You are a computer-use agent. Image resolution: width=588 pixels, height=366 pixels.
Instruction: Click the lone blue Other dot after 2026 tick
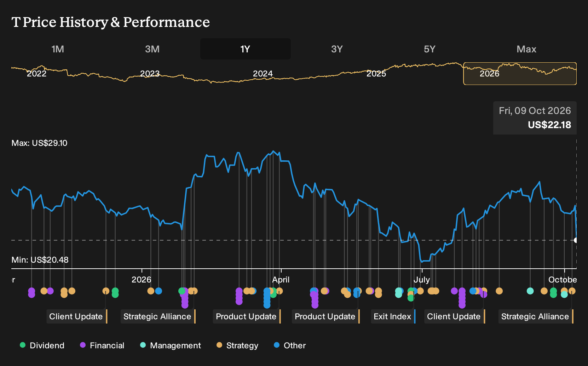(158, 291)
